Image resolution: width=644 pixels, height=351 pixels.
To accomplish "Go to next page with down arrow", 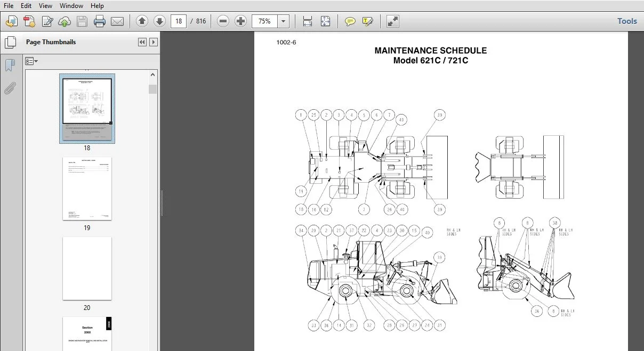I will pyautogui.click(x=159, y=21).
